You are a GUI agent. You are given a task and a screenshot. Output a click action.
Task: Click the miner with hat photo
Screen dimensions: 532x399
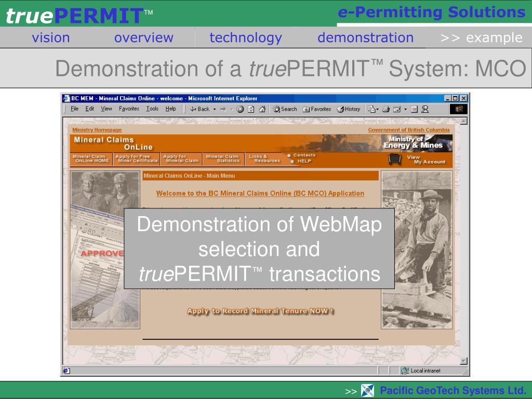[x=417, y=250]
